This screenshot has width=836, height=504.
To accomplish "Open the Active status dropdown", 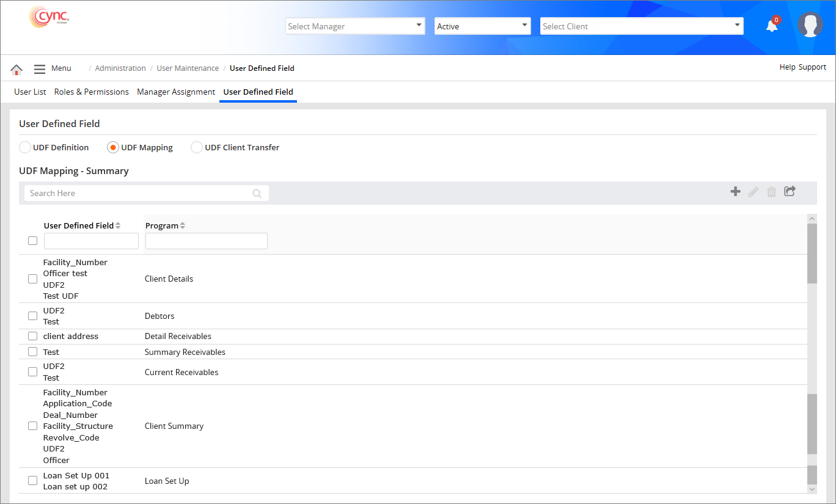I will point(482,26).
